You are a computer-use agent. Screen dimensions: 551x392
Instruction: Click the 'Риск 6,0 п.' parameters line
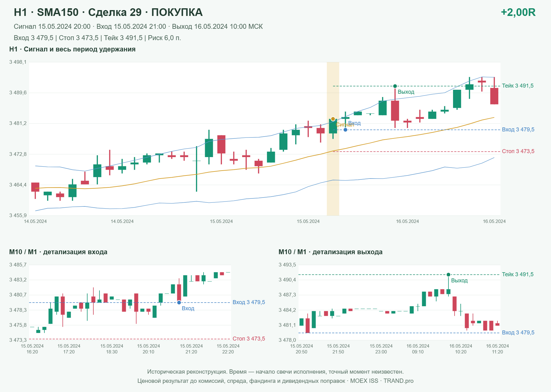(x=97, y=38)
